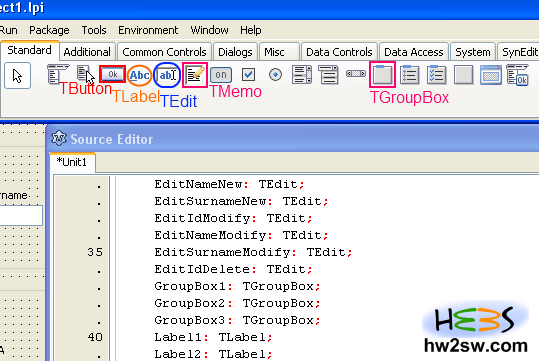Place cursor on 'GroupBox3: TGroupBox;' line
The image size is (539, 361).
click(x=237, y=320)
